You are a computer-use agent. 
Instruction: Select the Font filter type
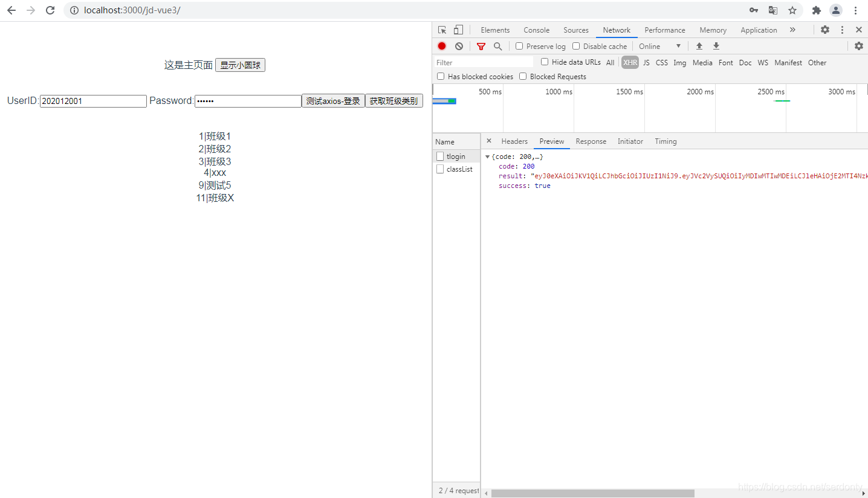tap(726, 62)
